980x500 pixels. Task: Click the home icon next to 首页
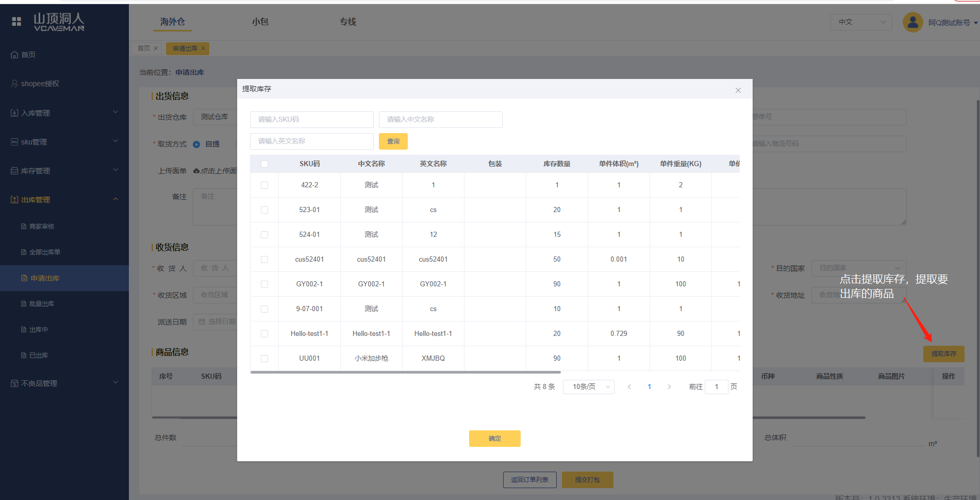[x=14, y=55]
